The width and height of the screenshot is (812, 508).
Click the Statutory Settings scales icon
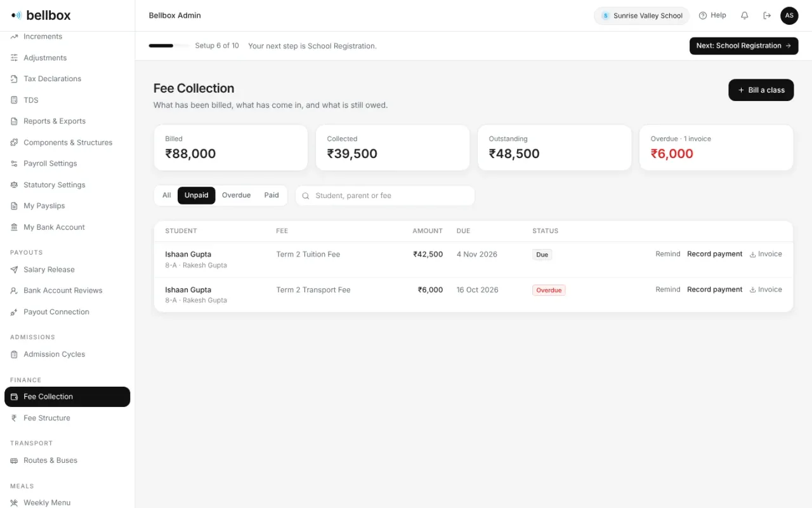[14, 185]
